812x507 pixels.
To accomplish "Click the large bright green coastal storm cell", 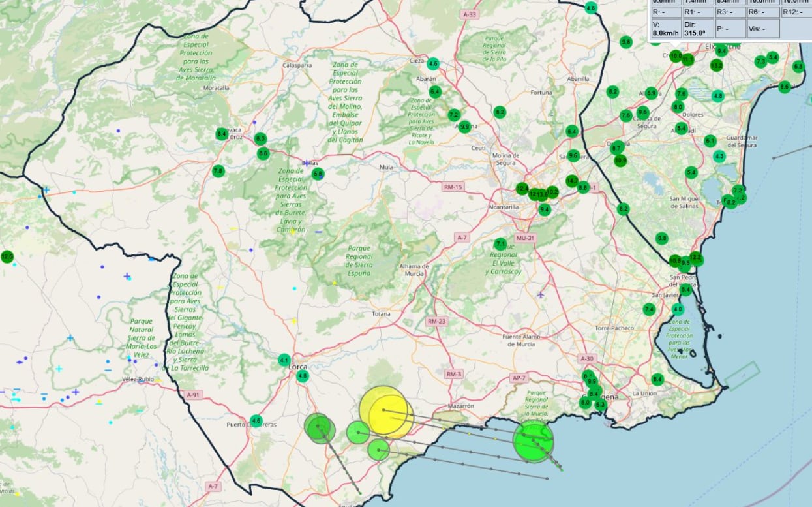I will pyautogui.click(x=533, y=442).
